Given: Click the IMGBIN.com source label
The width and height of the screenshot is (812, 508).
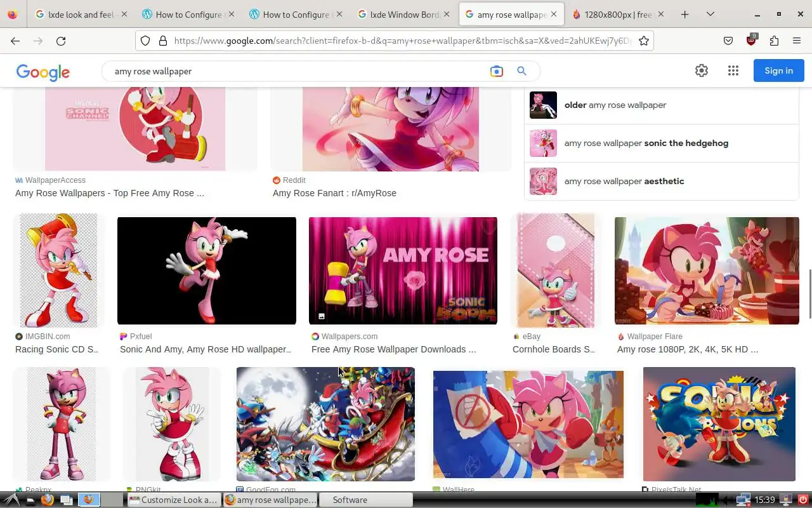Looking at the screenshot, I should coord(48,337).
